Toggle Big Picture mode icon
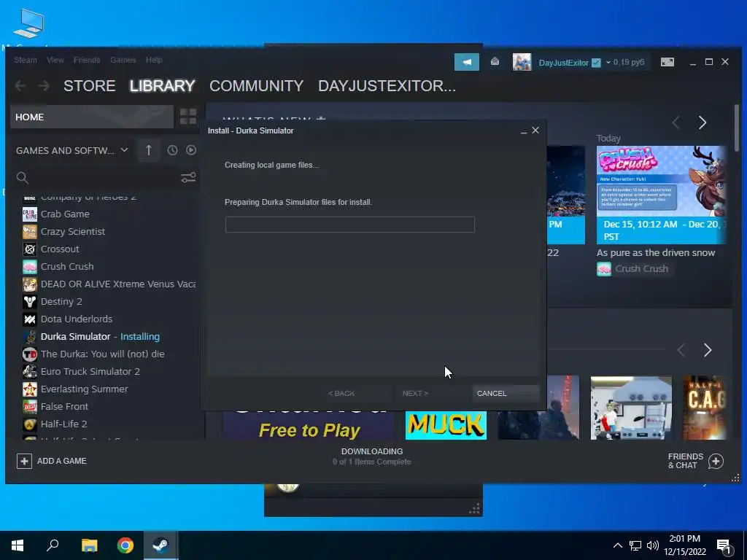 point(667,62)
